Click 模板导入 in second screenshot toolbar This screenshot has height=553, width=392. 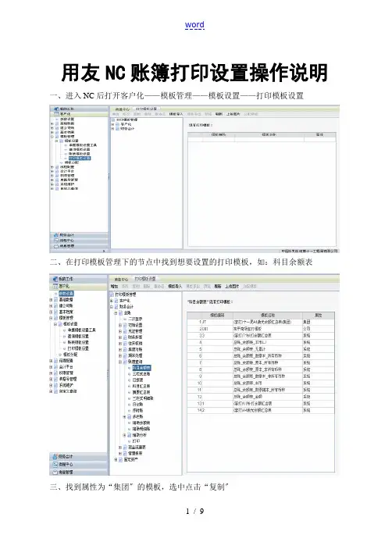(175, 287)
